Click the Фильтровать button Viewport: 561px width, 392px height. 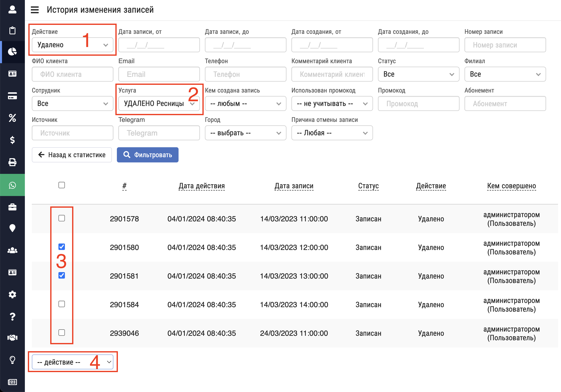click(148, 155)
